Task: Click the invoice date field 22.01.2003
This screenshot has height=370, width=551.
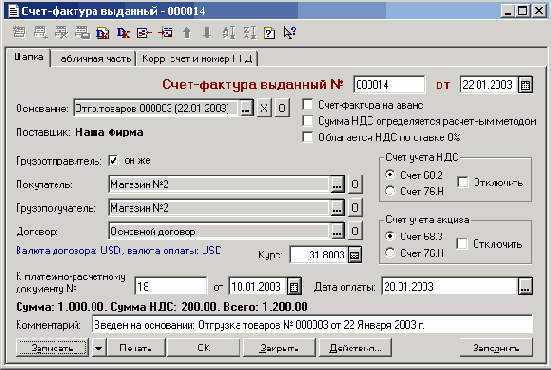Action: 488,85
